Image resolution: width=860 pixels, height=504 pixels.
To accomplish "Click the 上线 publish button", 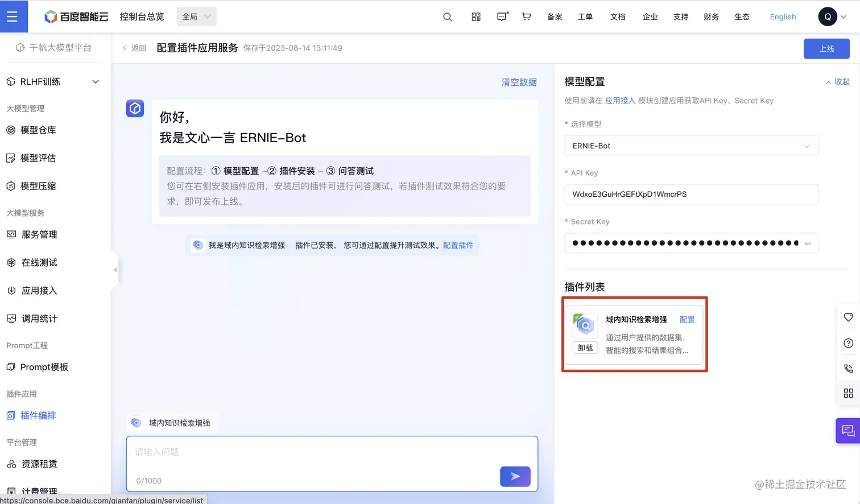I will [826, 48].
